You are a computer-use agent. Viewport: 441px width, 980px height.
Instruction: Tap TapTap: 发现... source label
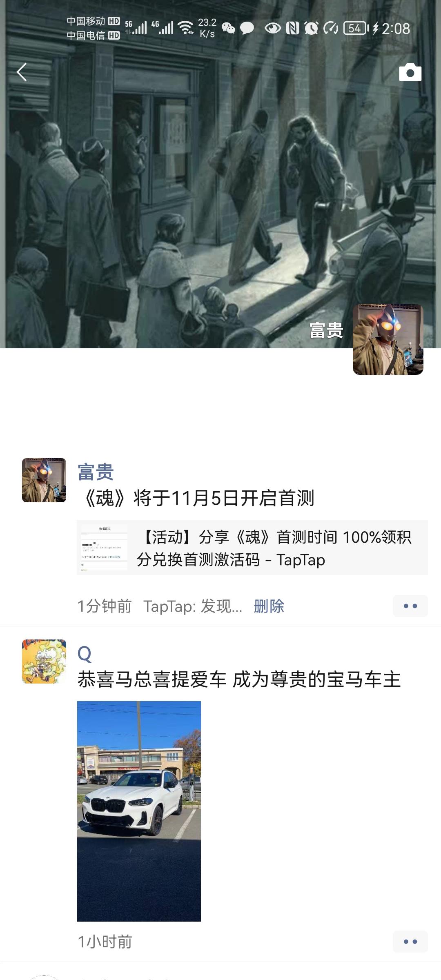tap(193, 606)
